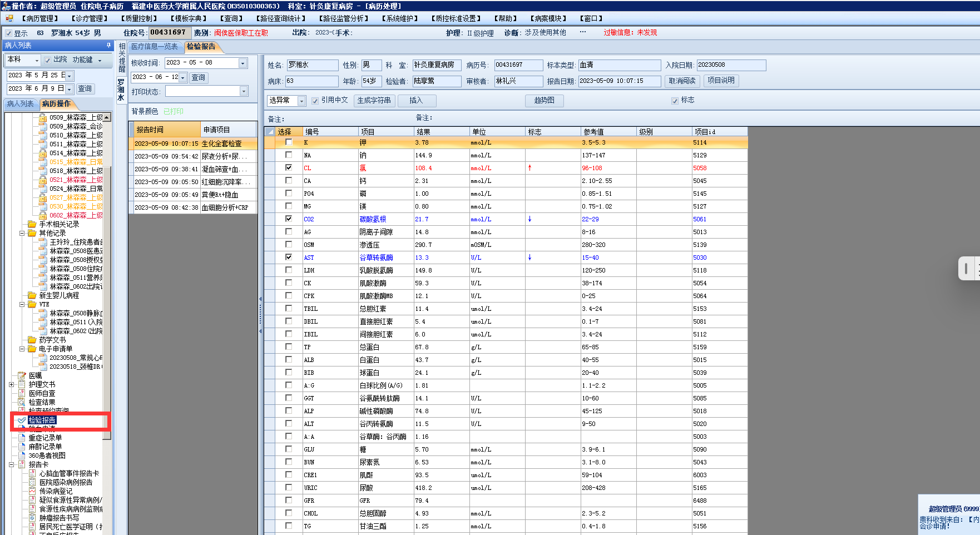The width and height of the screenshot is (980, 535).
Task: Click the patient tree scroll up arrow
Action: coord(107,117)
